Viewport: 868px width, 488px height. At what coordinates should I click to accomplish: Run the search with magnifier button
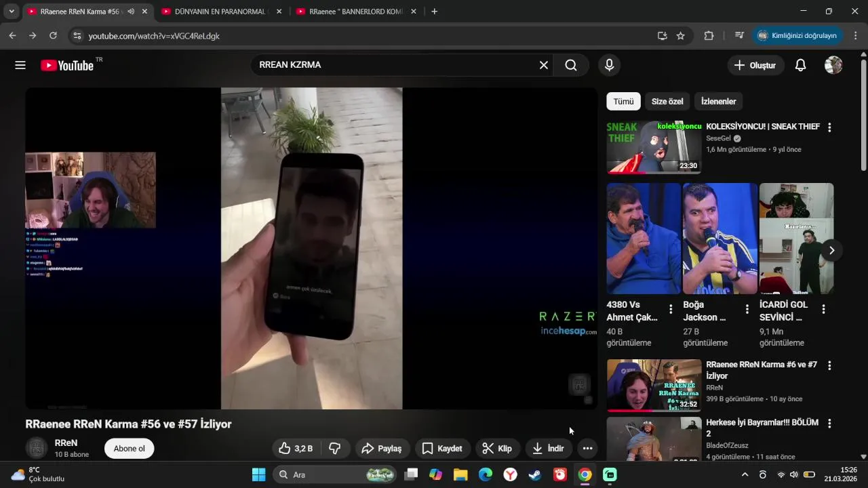click(x=571, y=65)
